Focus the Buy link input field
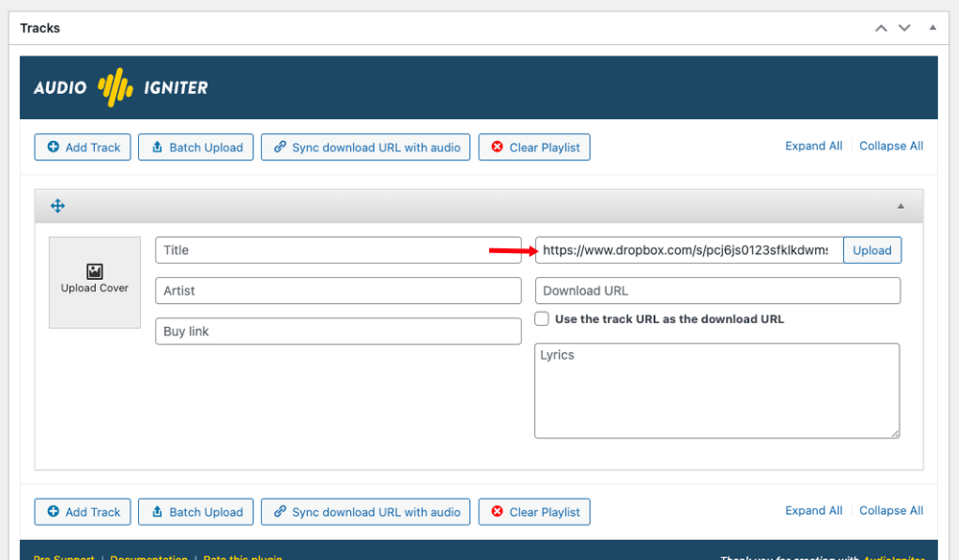This screenshot has height=560, width=959. coord(339,332)
